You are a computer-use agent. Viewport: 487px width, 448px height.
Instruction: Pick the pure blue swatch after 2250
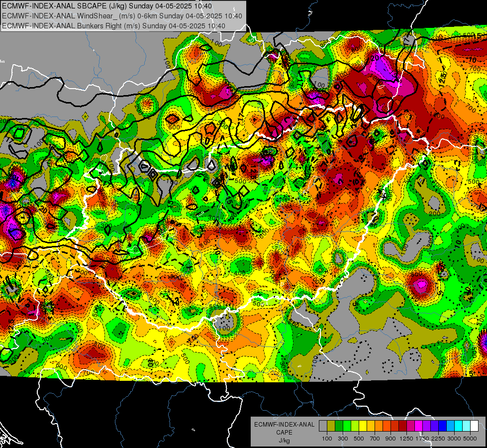442,426
